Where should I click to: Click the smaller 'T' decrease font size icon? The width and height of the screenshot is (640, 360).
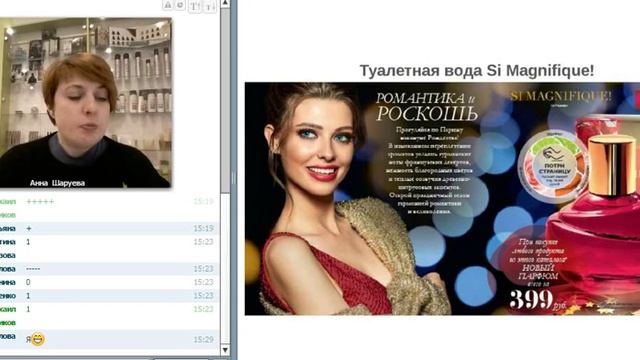pos(209,6)
